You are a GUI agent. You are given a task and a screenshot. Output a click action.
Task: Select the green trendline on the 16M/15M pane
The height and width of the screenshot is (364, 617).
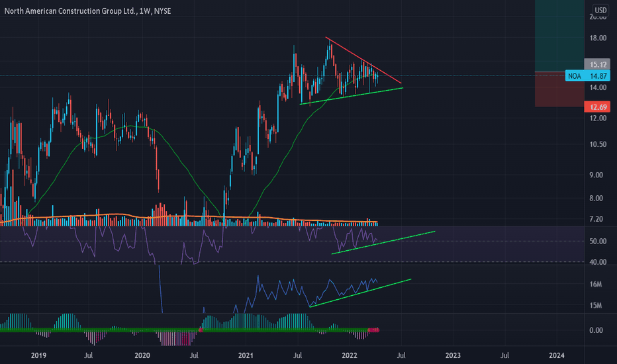point(360,293)
